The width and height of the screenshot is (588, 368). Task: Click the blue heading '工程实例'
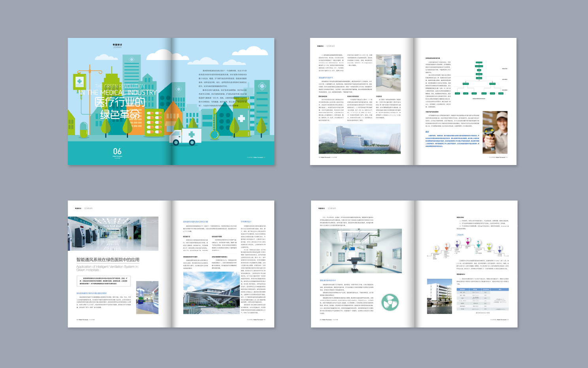tap(460, 235)
